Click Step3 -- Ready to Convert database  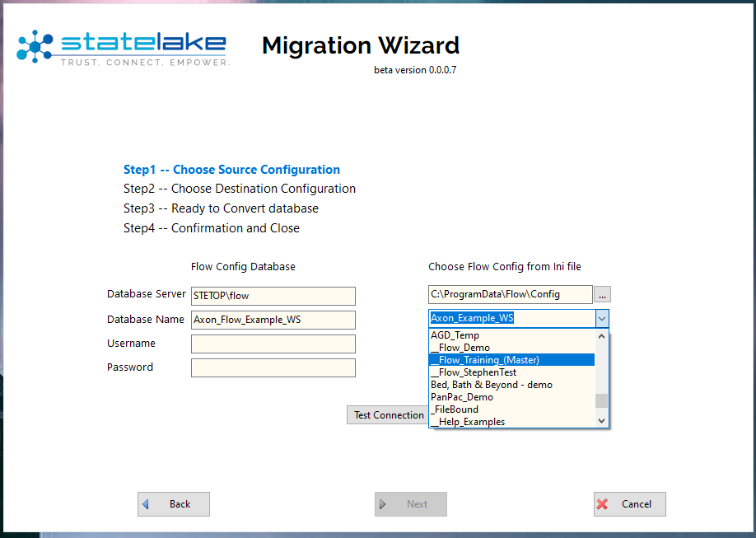click(x=221, y=208)
